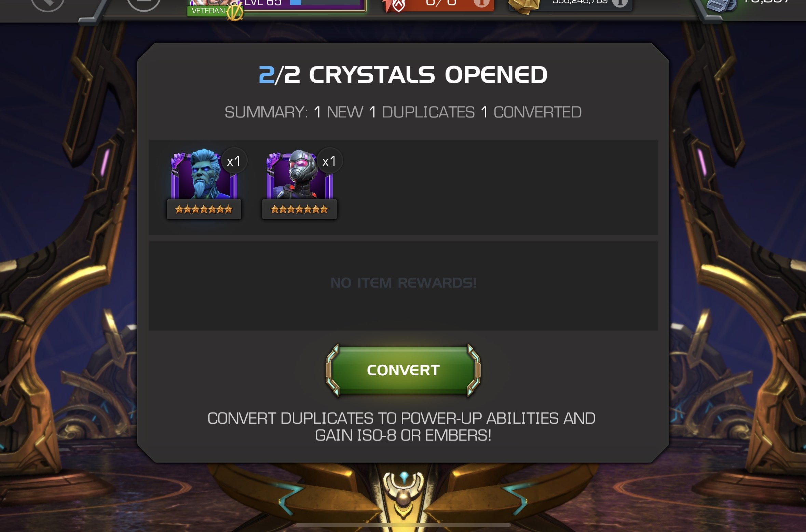806x532 pixels.
Task: Open the energy info icon
Action: pyautogui.click(x=481, y=3)
